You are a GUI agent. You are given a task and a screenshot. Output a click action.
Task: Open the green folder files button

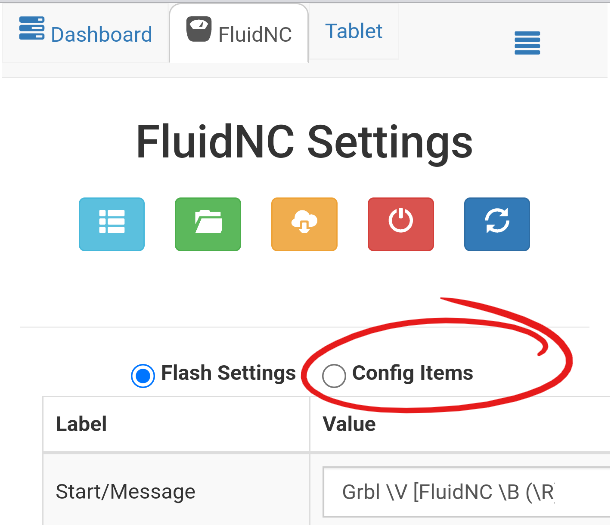click(208, 223)
